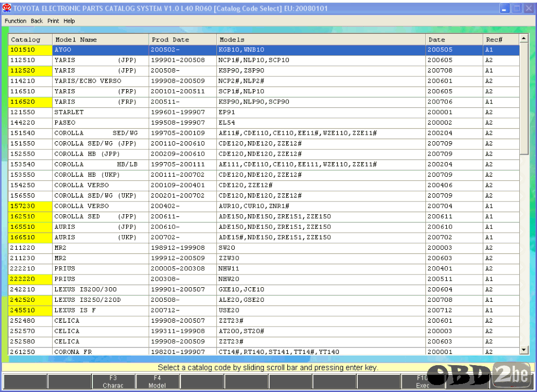
Task: Select the NHW20 models cell
Action: pyautogui.click(x=321, y=279)
